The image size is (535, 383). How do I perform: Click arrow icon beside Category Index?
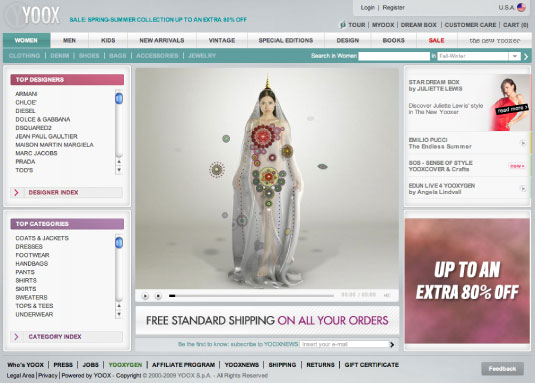[16, 337]
